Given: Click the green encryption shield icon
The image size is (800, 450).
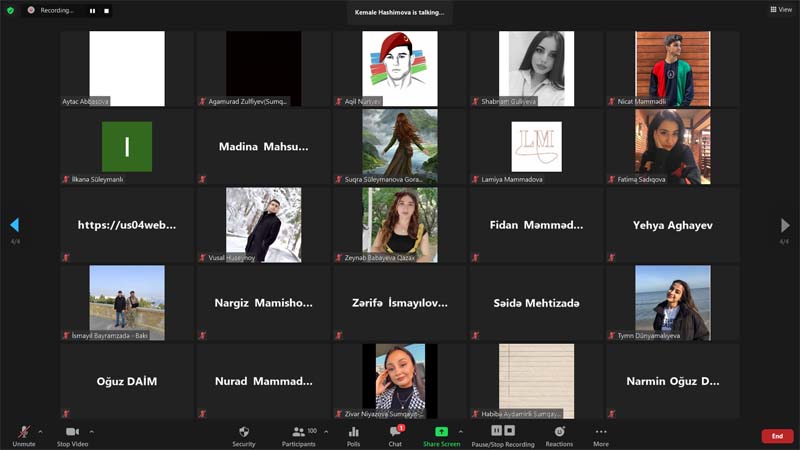Looking at the screenshot, I should [x=11, y=10].
